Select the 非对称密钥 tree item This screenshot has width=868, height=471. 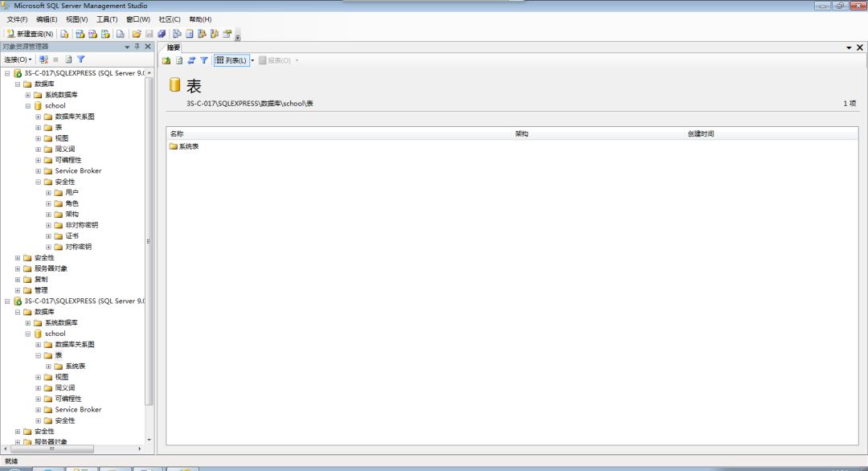coord(82,225)
